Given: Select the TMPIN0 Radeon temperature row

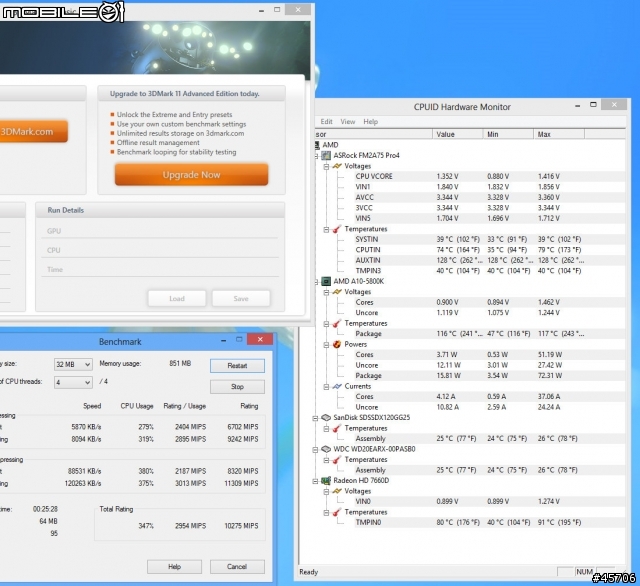Looking at the screenshot, I should [489, 522].
